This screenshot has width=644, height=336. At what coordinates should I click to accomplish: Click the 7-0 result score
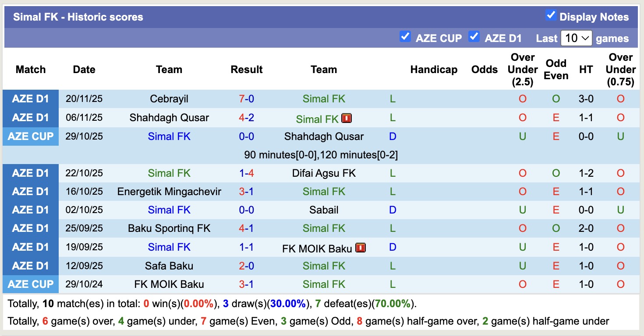coord(247,99)
